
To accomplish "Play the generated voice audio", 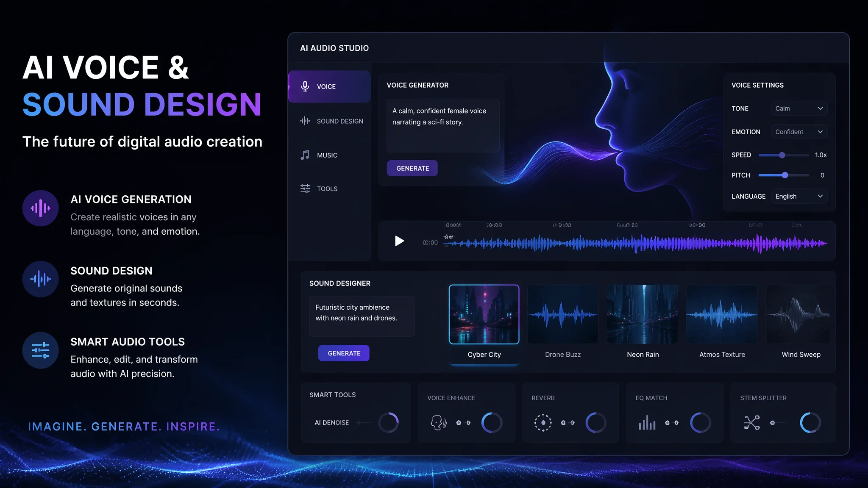I will coord(399,241).
